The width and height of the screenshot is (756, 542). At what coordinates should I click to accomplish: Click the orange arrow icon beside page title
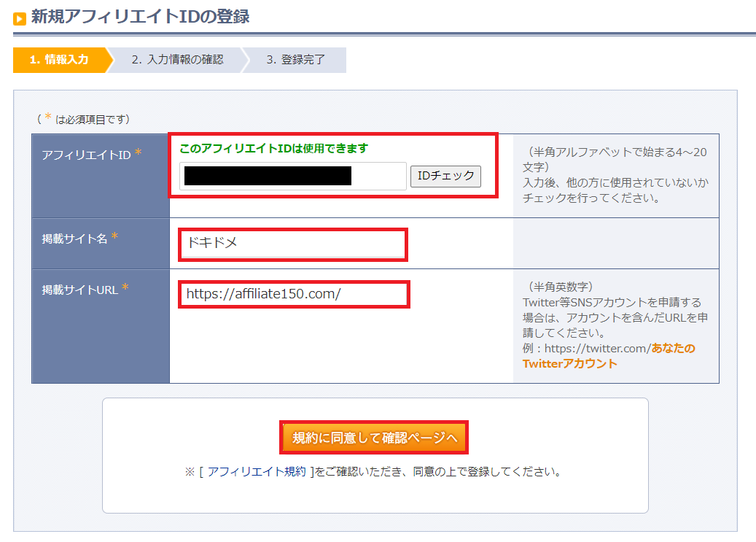pyautogui.click(x=20, y=19)
